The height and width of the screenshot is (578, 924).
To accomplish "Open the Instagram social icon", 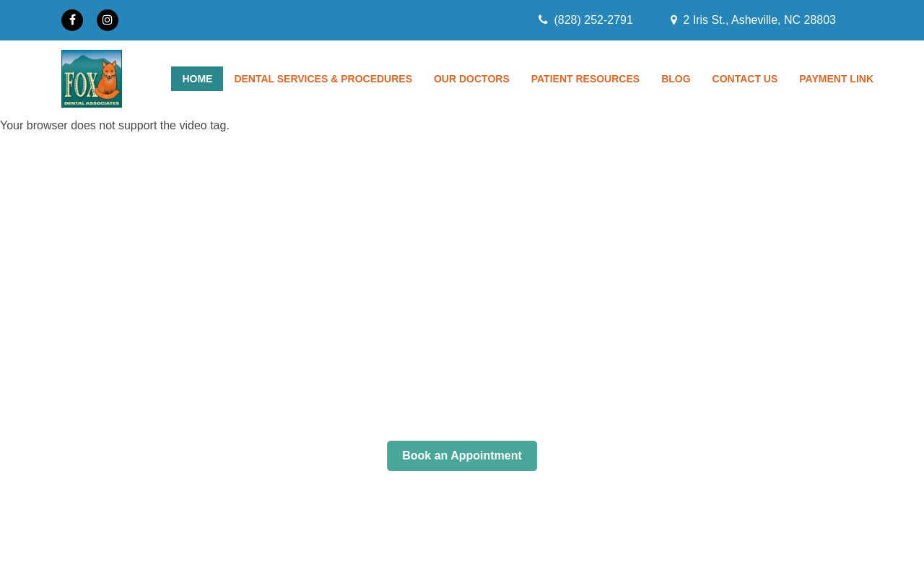I will (x=108, y=20).
